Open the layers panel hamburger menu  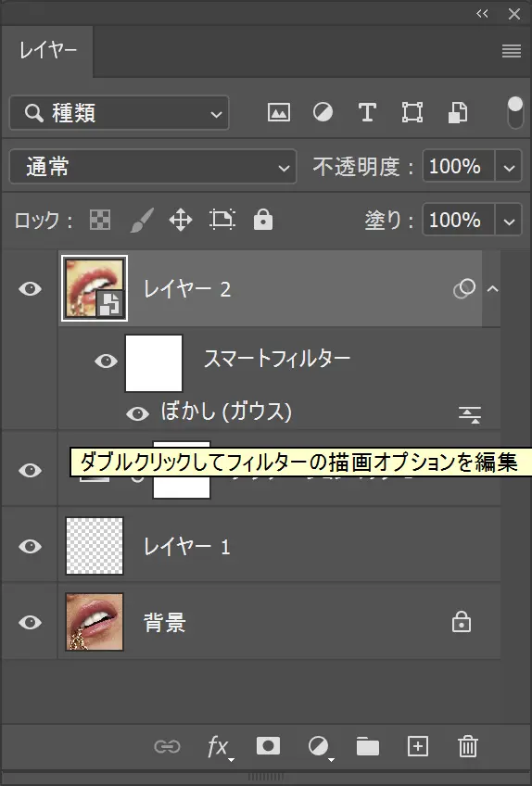coord(512,51)
